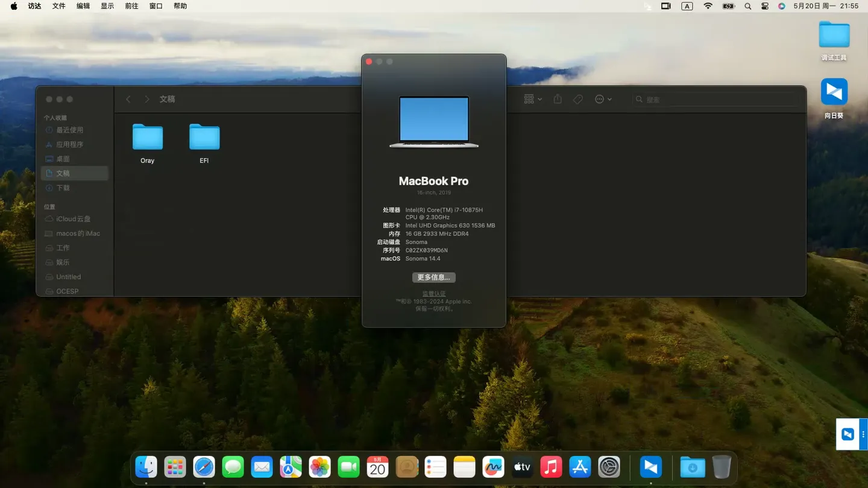Launch Safari from the Dock
This screenshot has height=488, width=868.
coord(204,467)
